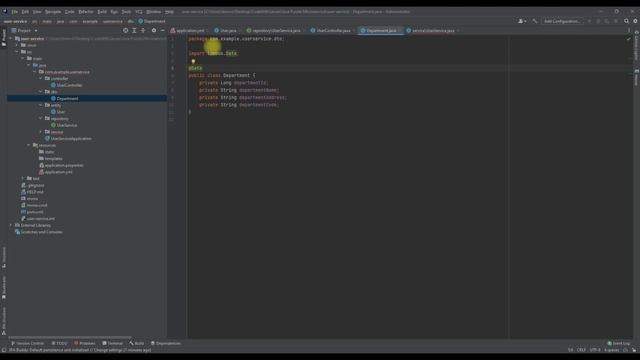
Task: Open editor tabs overflow menu icon
Action: coord(629,31)
